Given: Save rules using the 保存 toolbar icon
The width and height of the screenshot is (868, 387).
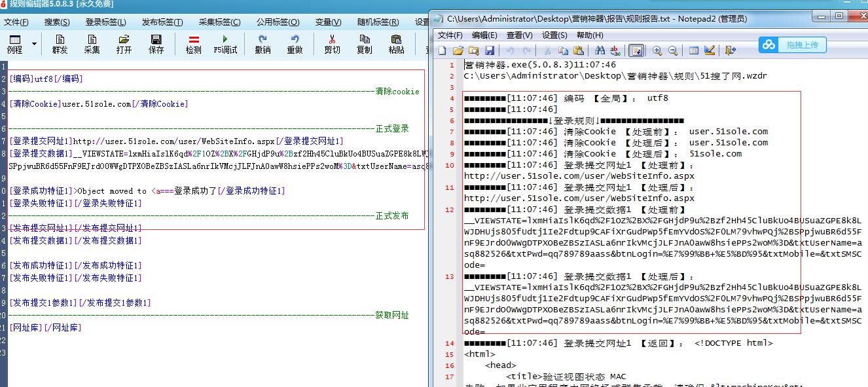Looking at the screenshot, I should coord(157,45).
